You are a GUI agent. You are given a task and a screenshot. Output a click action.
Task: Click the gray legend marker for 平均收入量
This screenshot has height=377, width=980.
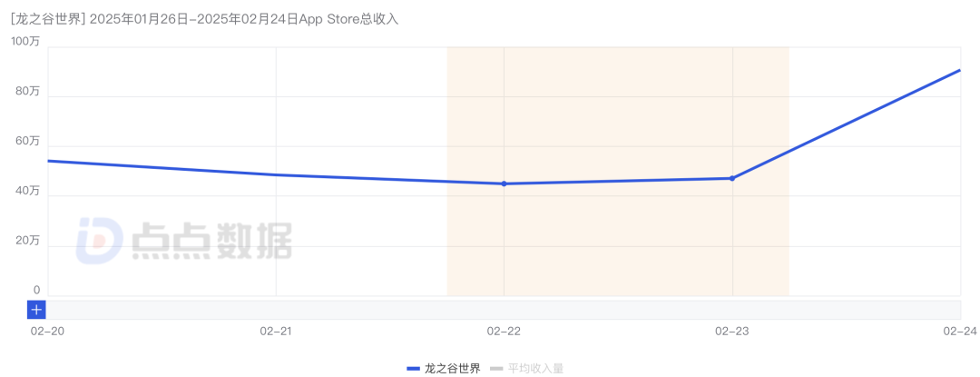[x=495, y=368]
